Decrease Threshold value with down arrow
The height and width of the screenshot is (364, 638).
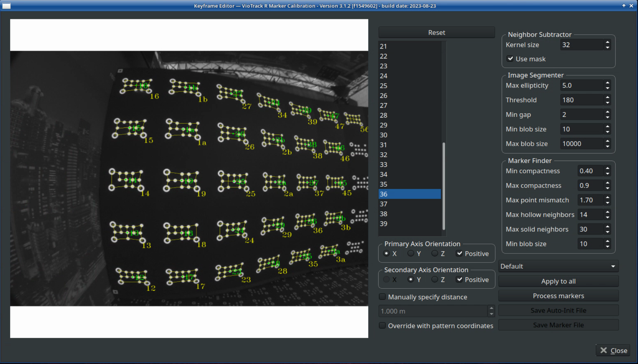pos(607,103)
